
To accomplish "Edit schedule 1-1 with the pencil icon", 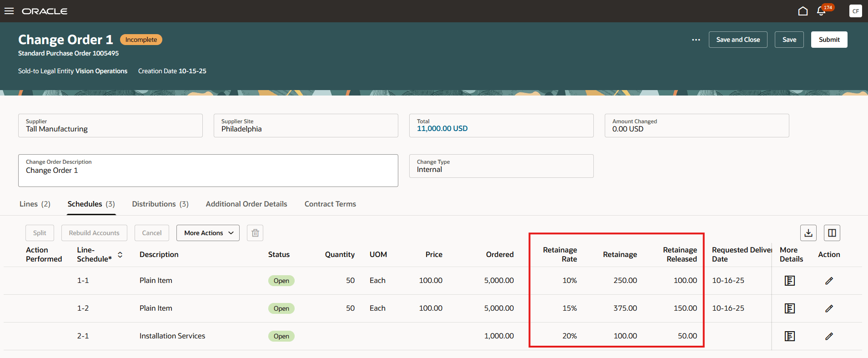I will pyautogui.click(x=829, y=281).
